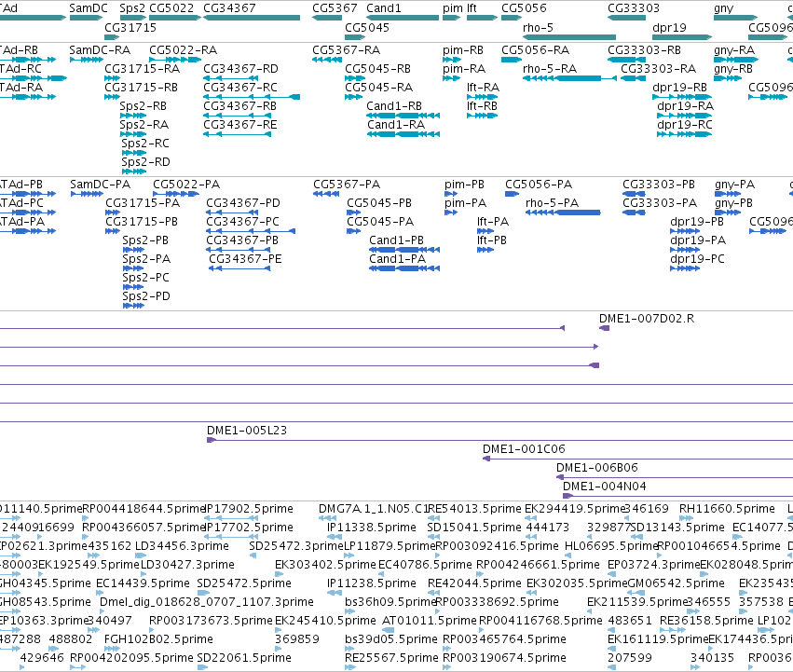
Task: Click protein label CG34367-PD
Action: (243, 202)
